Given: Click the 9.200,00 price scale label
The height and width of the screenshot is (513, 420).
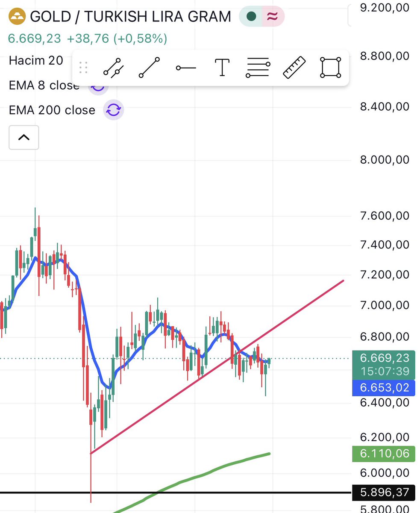Looking at the screenshot, I should 385,7.
